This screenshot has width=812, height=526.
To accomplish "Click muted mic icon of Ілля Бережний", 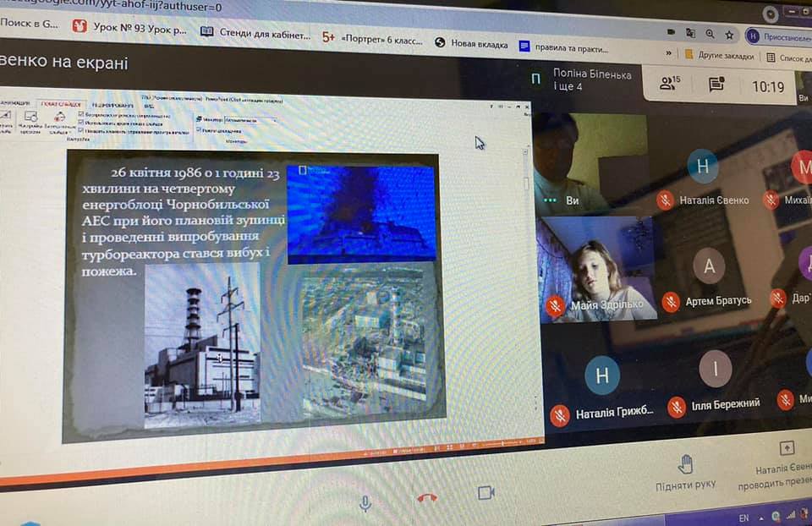I will [677, 407].
